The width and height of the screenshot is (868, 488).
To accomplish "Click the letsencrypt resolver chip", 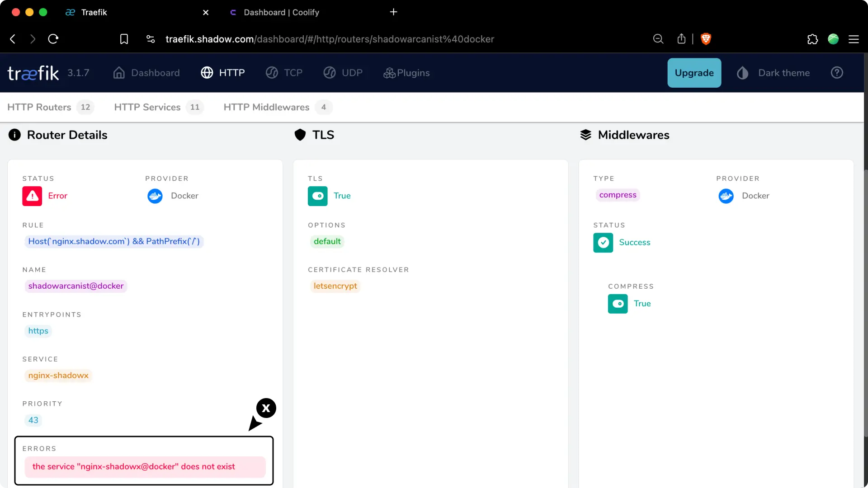I will click(x=335, y=286).
